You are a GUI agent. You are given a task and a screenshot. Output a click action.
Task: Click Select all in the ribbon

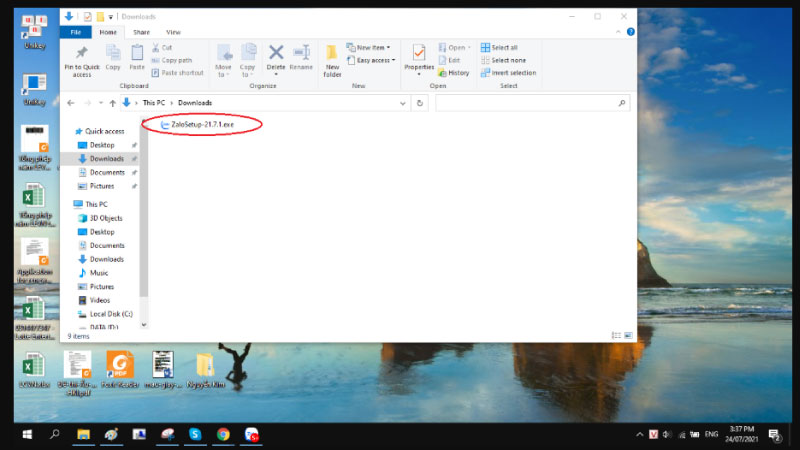504,47
